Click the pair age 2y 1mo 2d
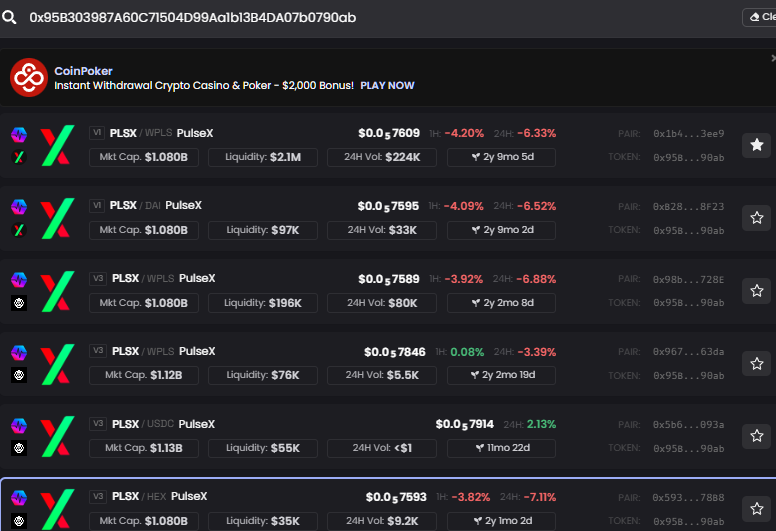Screen dimensions: 776x531 [x=508, y=521]
